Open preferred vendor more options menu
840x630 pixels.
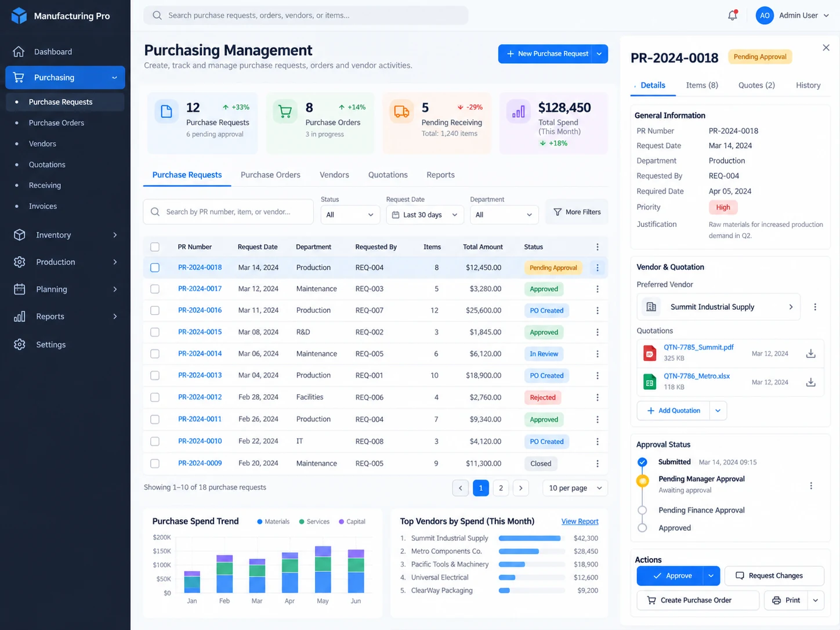[815, 307]
